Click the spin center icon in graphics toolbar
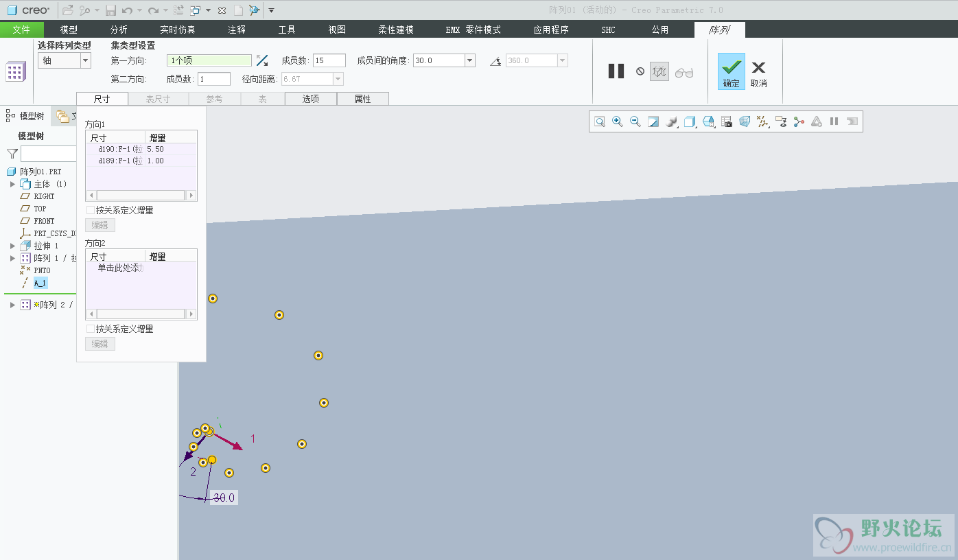Viewport: 958px width, 560px height. [x=799, y=121]
